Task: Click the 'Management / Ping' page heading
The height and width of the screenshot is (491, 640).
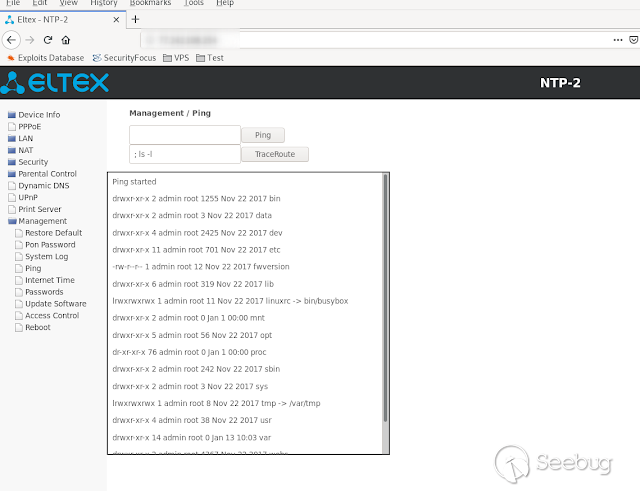Action: click(170, 113)
